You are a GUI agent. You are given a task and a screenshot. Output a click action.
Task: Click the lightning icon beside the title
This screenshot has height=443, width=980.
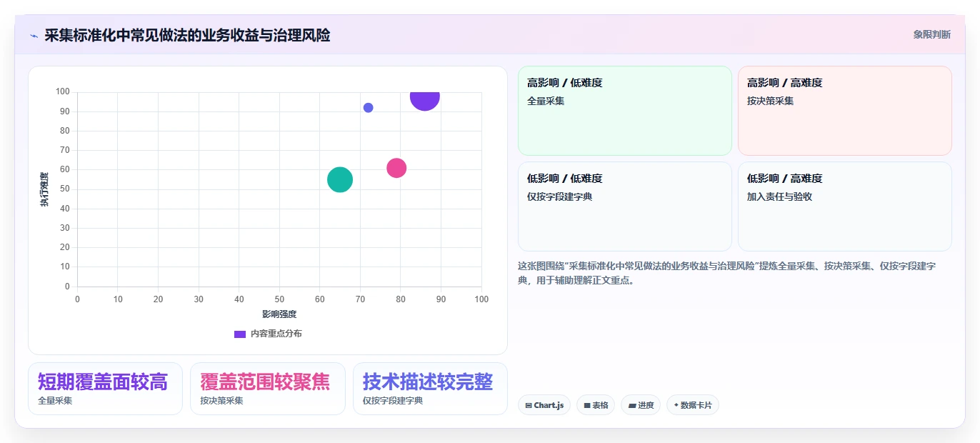[x=34, y=36]
